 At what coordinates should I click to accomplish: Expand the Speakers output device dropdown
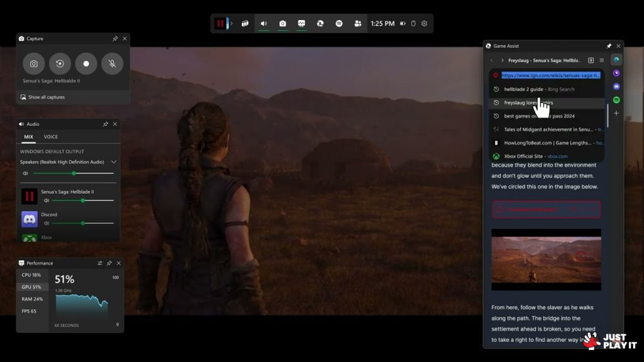point(114,162)
